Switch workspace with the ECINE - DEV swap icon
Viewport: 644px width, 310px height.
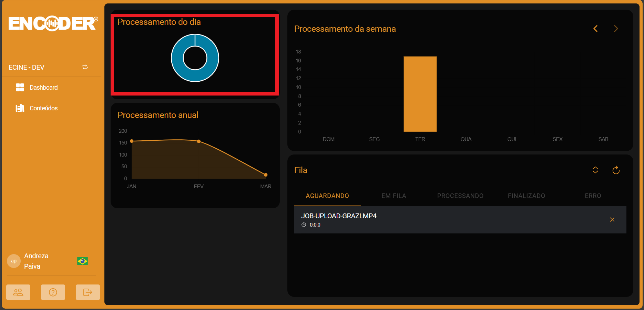(x=85, y=67)
